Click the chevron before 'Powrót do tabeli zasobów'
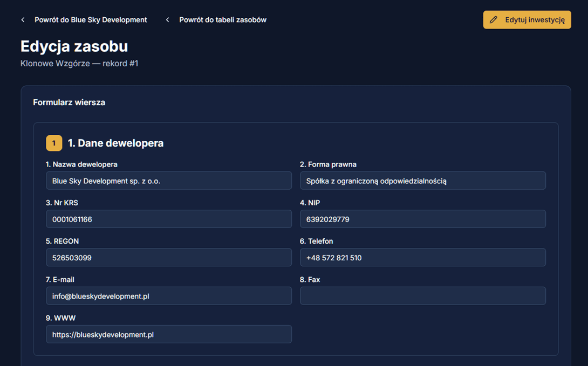This screenshot has width=588, height=366. tap(167, 20)
